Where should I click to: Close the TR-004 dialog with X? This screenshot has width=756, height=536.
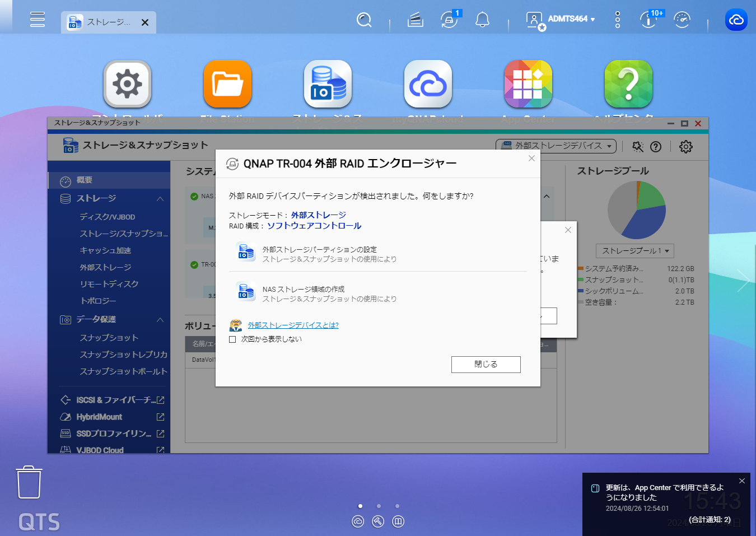531,159
